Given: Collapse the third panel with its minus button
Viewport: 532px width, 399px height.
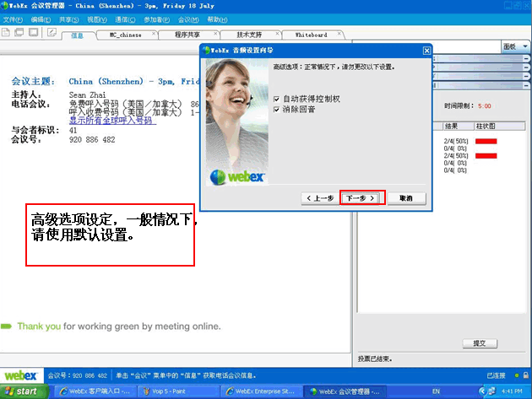Looking at the screenshot, I should coord(526,76).
